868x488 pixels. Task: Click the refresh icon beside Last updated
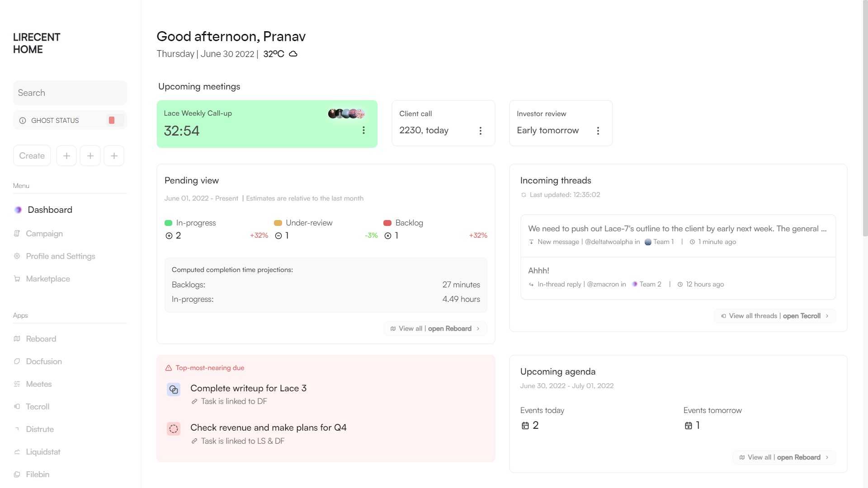pyautogui.click(x=524, y=195)
